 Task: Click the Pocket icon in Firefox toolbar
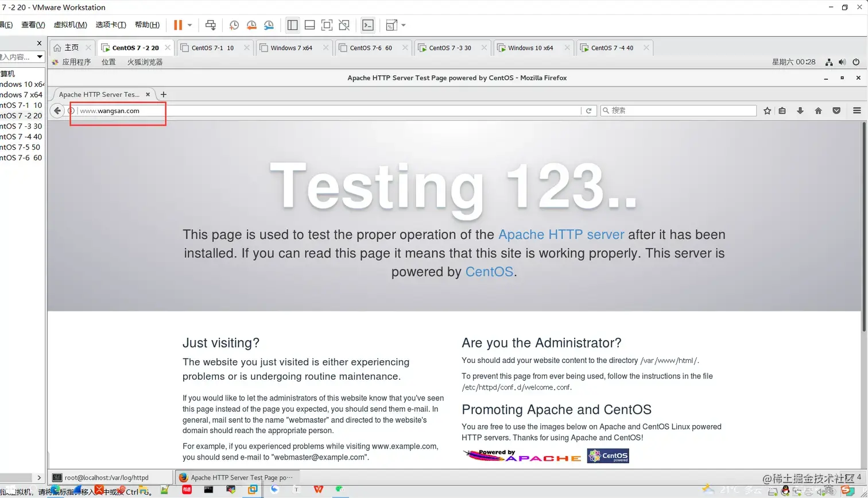836,111
